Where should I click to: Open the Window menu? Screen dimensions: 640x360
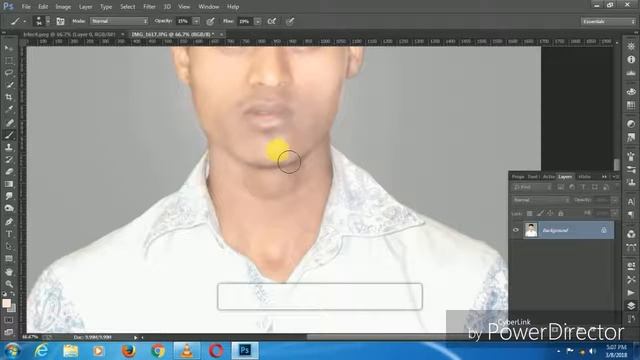click(x=209, y=7)
